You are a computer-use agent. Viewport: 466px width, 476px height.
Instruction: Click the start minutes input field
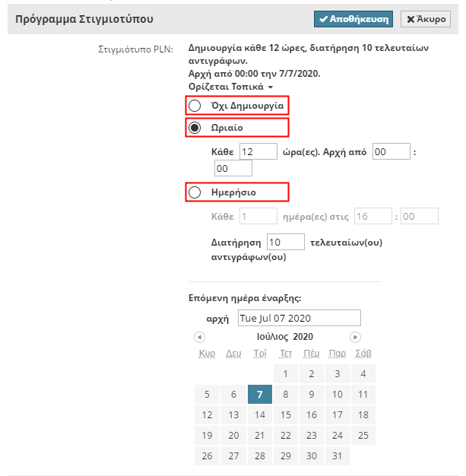[x=233, y=168]
